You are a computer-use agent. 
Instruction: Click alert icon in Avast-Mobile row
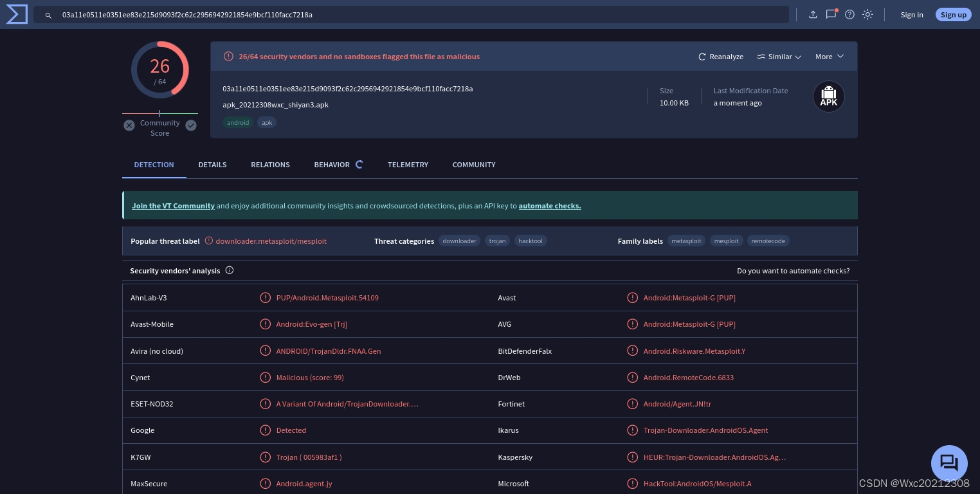(265, 324)
